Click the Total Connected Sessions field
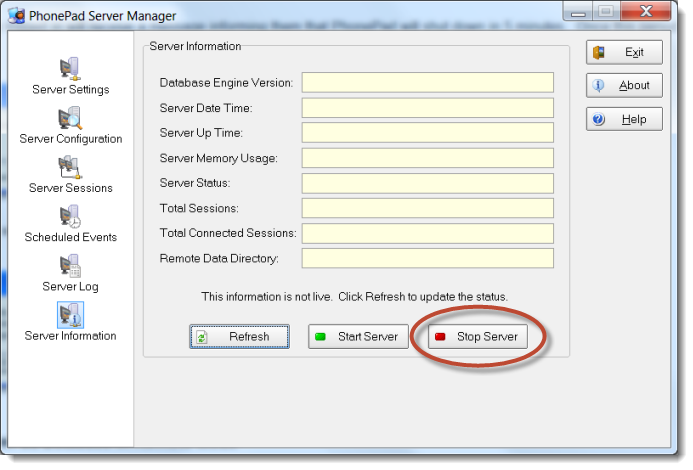Screen dimensions: 693x470 428,233
